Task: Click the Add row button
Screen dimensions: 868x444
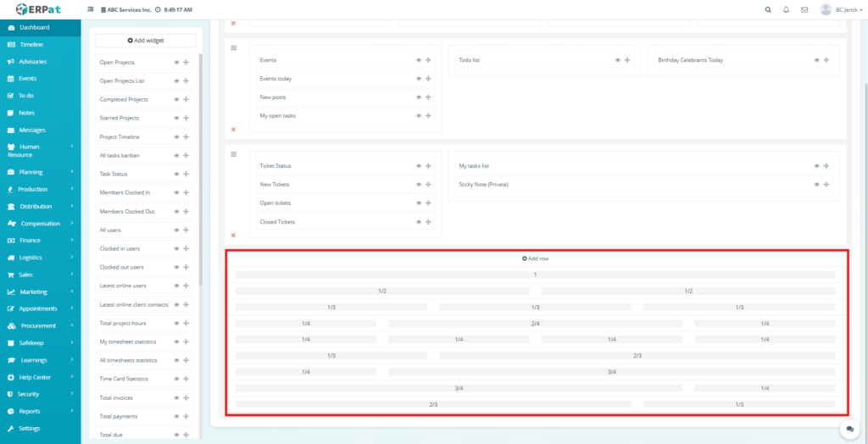Action: click(536, 258)
